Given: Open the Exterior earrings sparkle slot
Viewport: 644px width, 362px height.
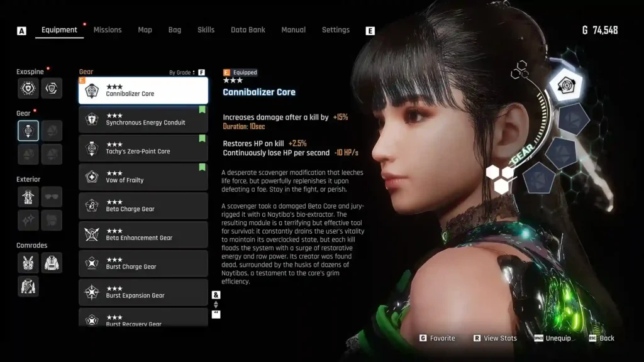Looking at the screenshot, I should click(28, 220).
